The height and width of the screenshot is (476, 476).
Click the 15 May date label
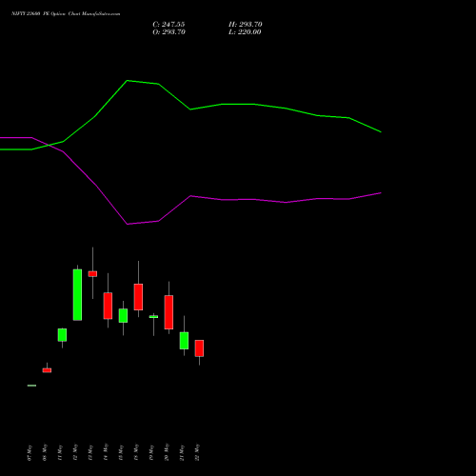point(121,453)
